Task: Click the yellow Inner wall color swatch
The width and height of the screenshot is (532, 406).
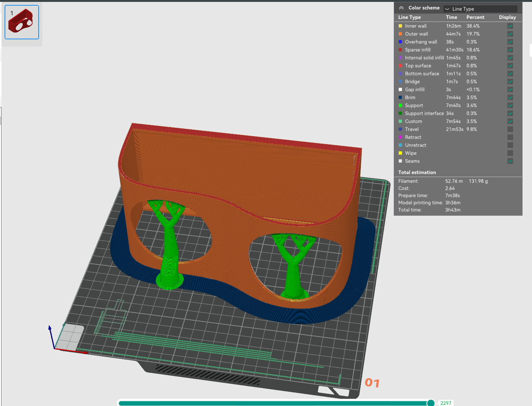Action: point(400,26)
